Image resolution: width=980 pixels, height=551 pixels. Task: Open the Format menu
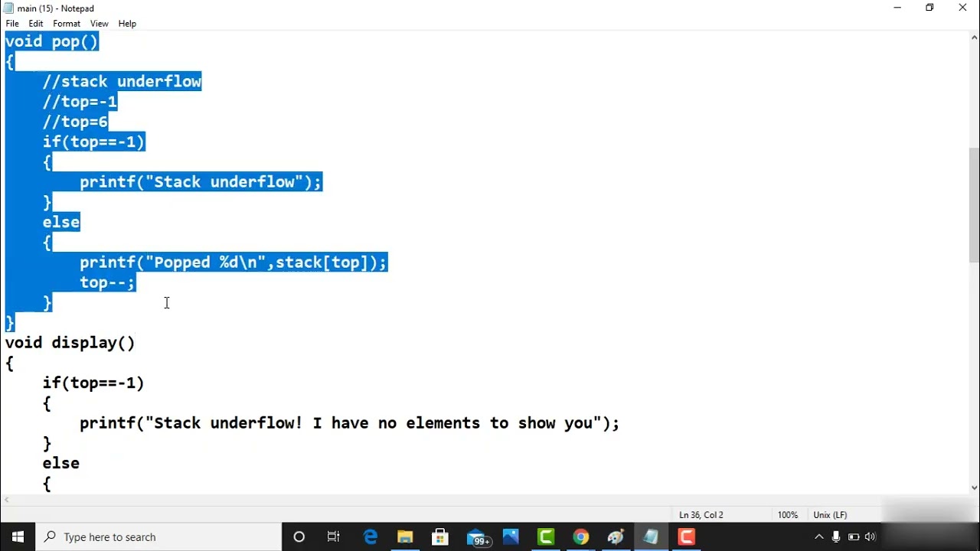click(x=67, y=24)
